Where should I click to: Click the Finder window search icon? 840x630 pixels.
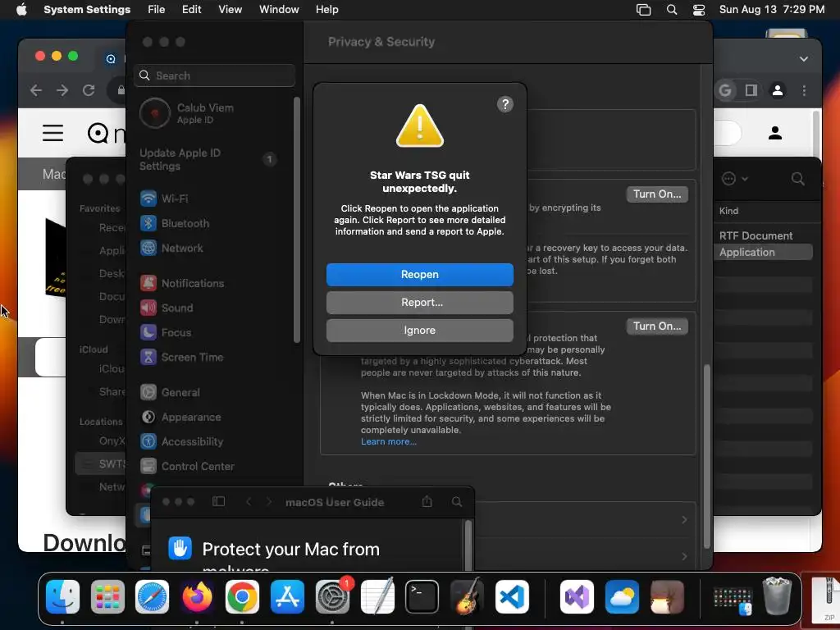tap(797, 179)
